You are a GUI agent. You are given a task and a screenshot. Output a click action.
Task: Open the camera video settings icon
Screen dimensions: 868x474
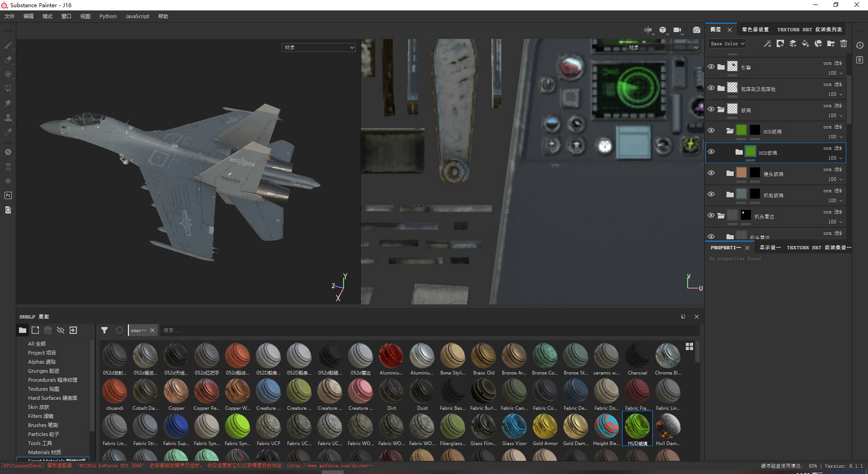pos(678,30)
